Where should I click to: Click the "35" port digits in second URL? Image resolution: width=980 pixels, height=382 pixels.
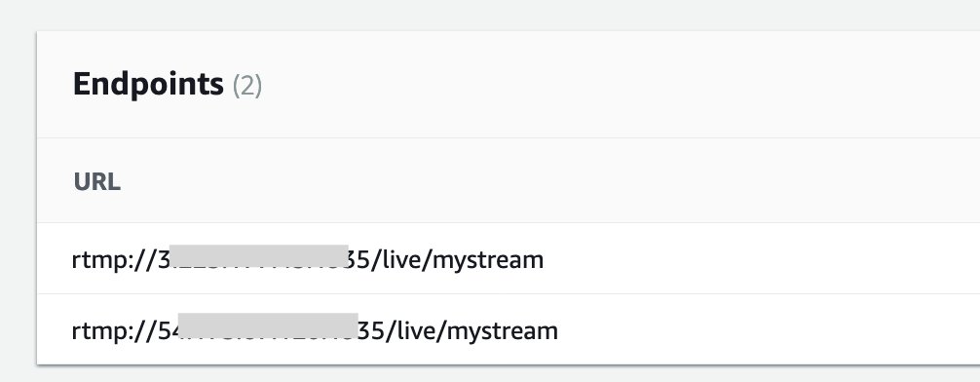tap(372, 330)
